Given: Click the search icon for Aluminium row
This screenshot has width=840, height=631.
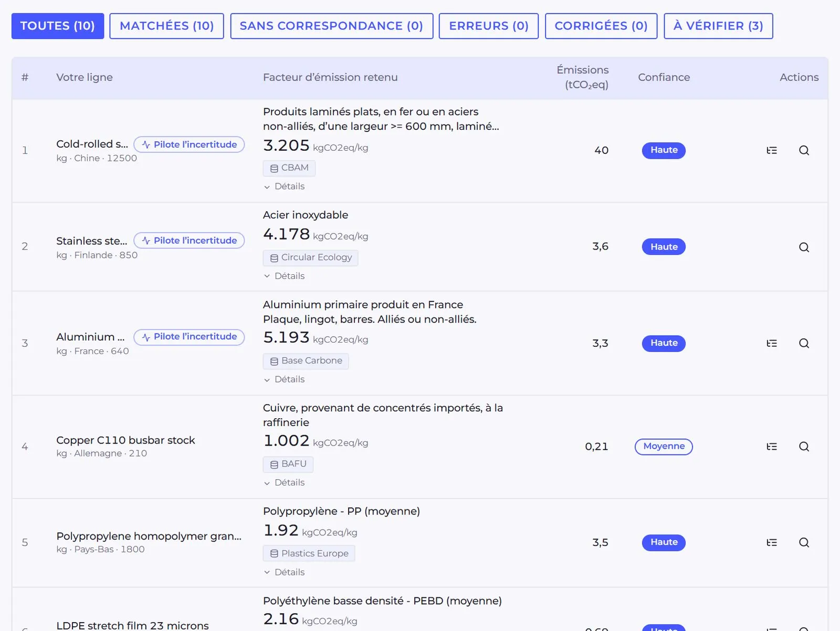Looking at the screenshot, I should pyautogui.click(x=804, y=343).
